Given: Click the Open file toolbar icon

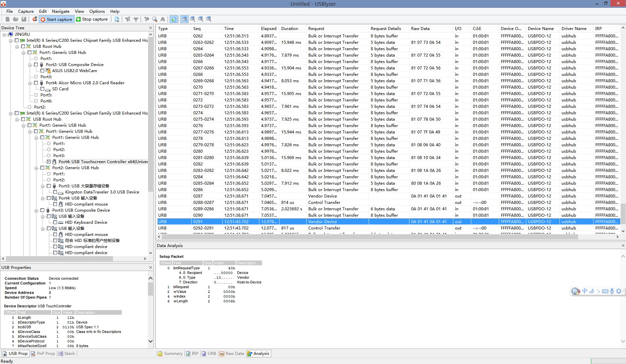Looking at the screenshot, I should tap(16, 19).
